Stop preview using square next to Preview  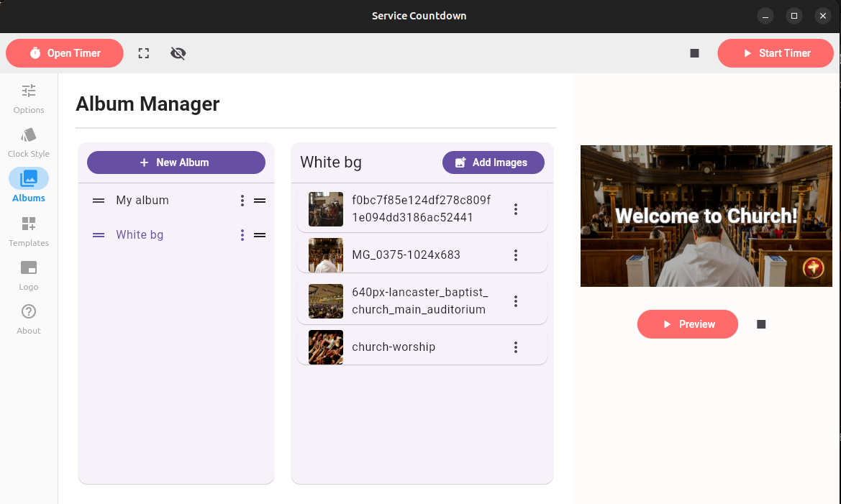point(761,324)
